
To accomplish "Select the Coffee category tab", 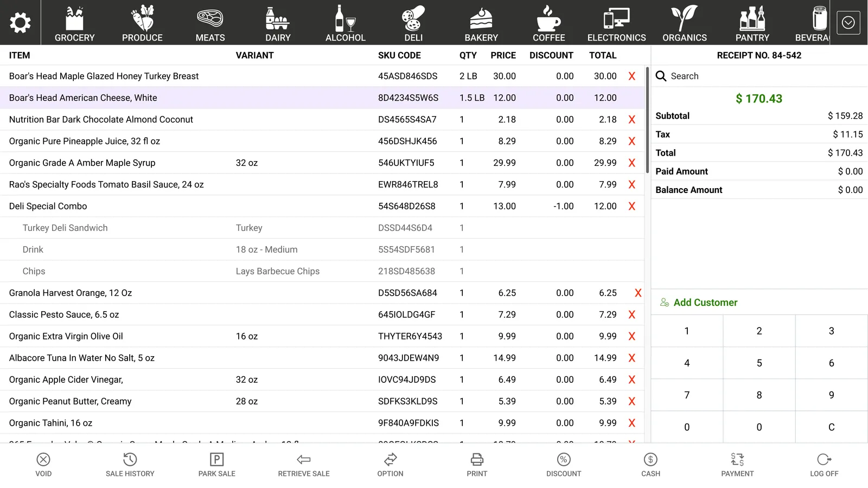I will [x=549, y=23].
